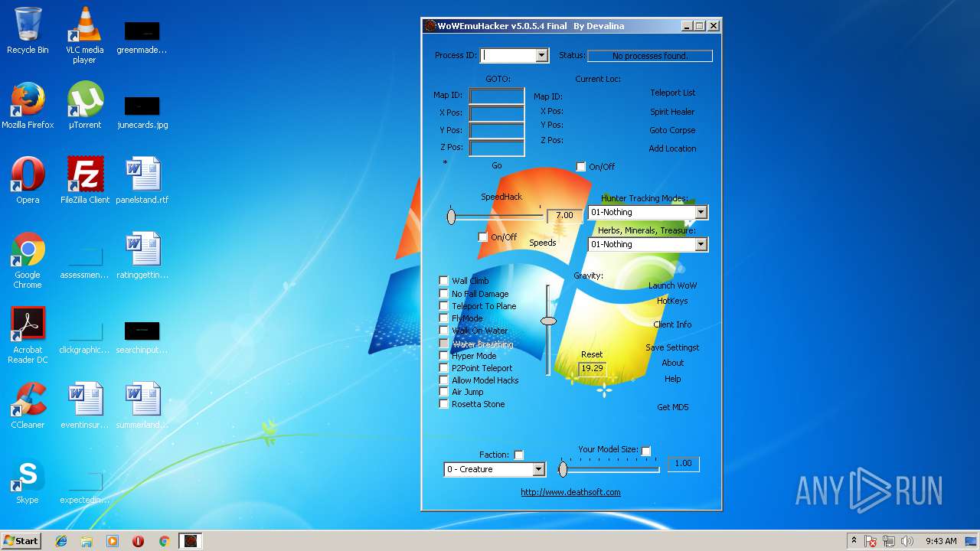Image resolution: width=980 pixels, height=551 pixels.
Task: Enable Allow Model Hacks checkbox
Action: point(443,380)
